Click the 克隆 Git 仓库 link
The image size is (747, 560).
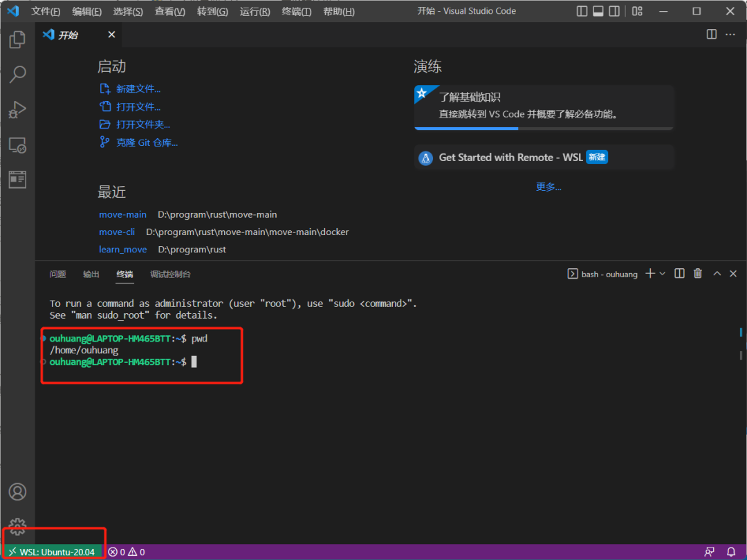147,143
